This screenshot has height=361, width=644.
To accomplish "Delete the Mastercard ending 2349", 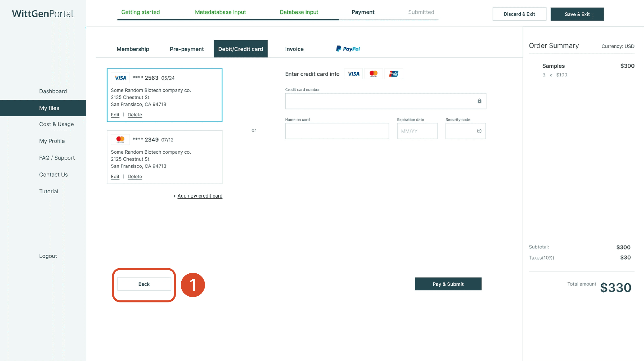I will [x=134, y=177].
